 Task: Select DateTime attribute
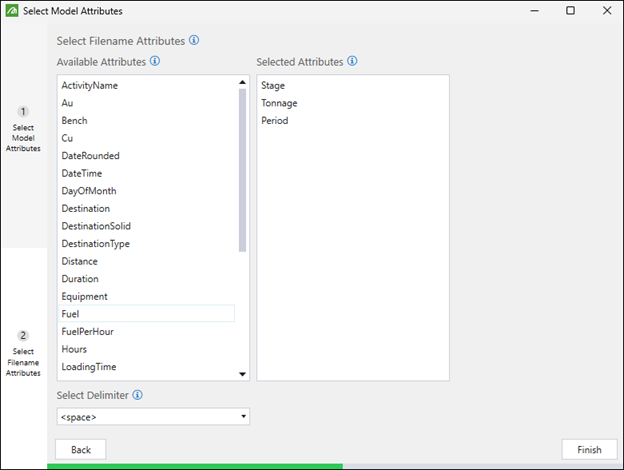tap(146, 174)
